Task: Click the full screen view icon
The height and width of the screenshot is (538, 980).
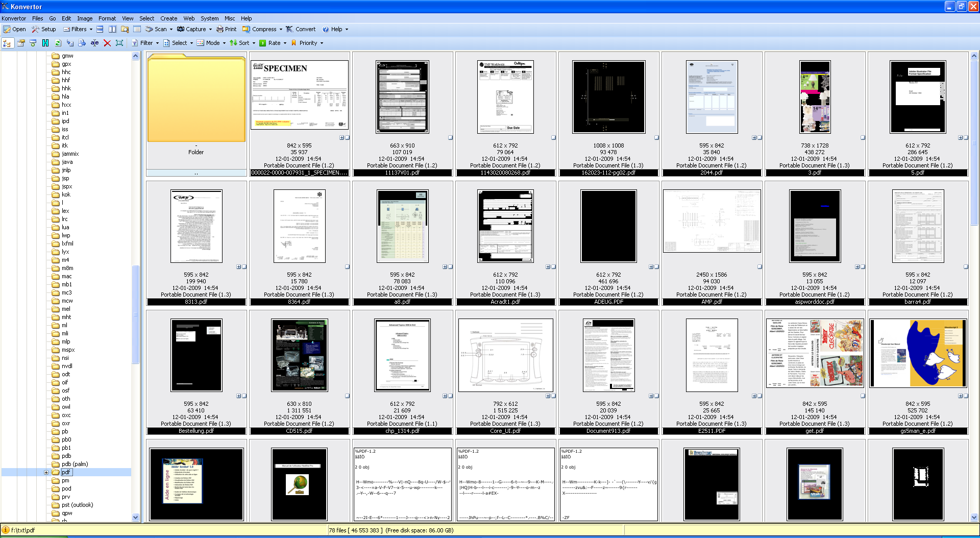Action: pyautogui.click(x=119, y=43)
